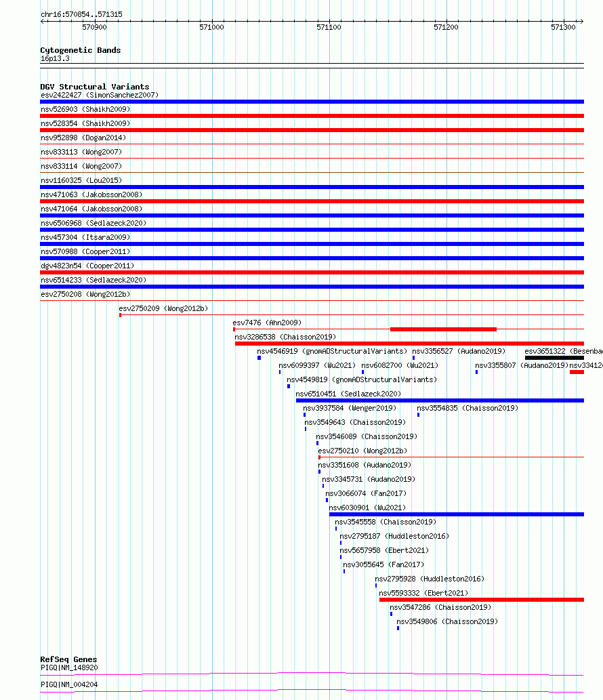Open nsv6082700 (Wu2021) variant
603x700 pixels.
[x=400, y=366]
